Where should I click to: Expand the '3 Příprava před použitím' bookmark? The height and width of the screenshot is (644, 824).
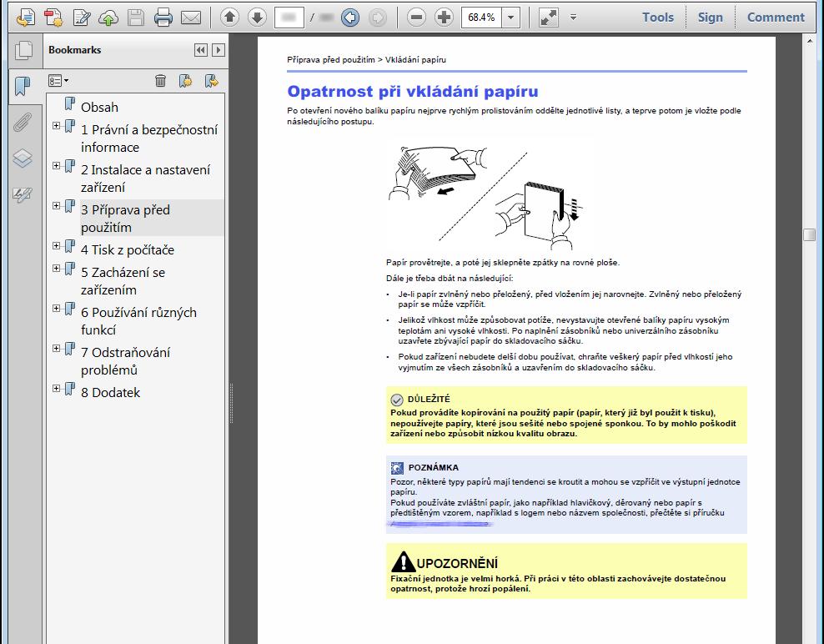coord(56,205)
